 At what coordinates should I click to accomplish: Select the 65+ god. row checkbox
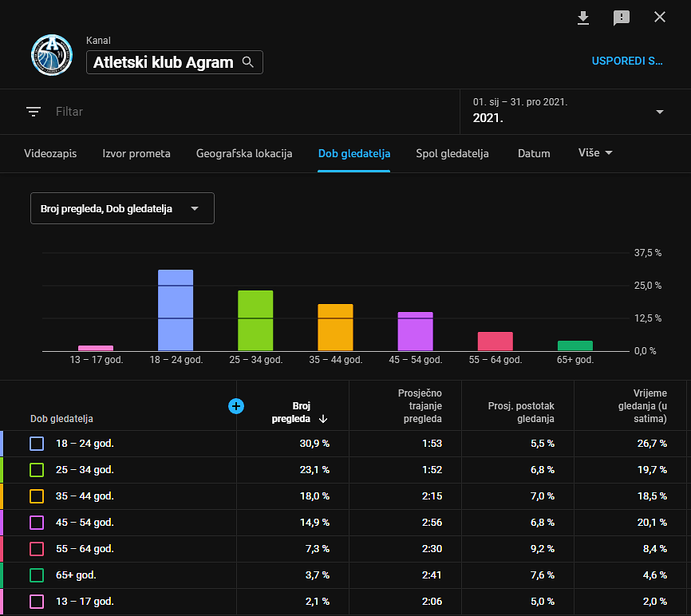pyautogui.click(x=37, y=575)
